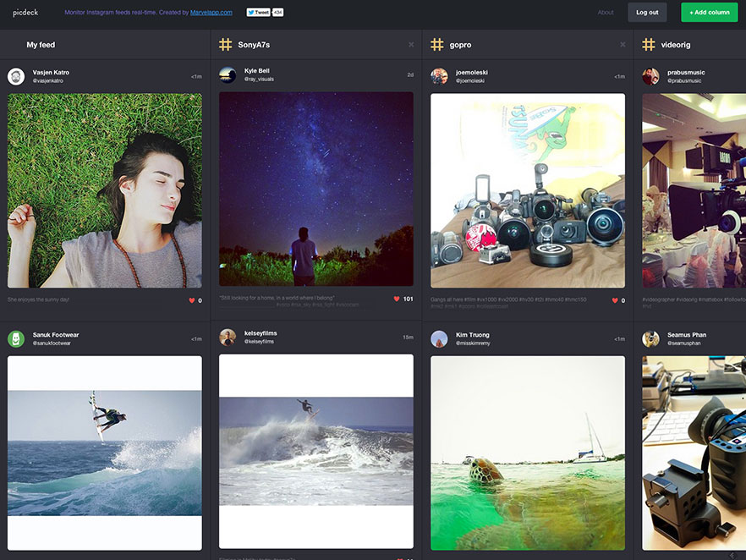Open joemoleski's avatar
Image resolution: width=746 pixels, height=560 pixels.
click(439, 76)
